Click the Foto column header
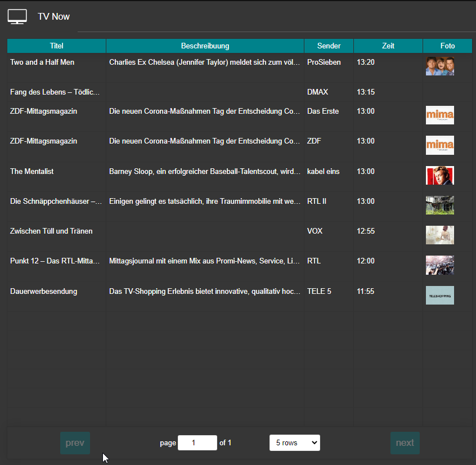This screenshot has height=465, width=476. [447, 46]
